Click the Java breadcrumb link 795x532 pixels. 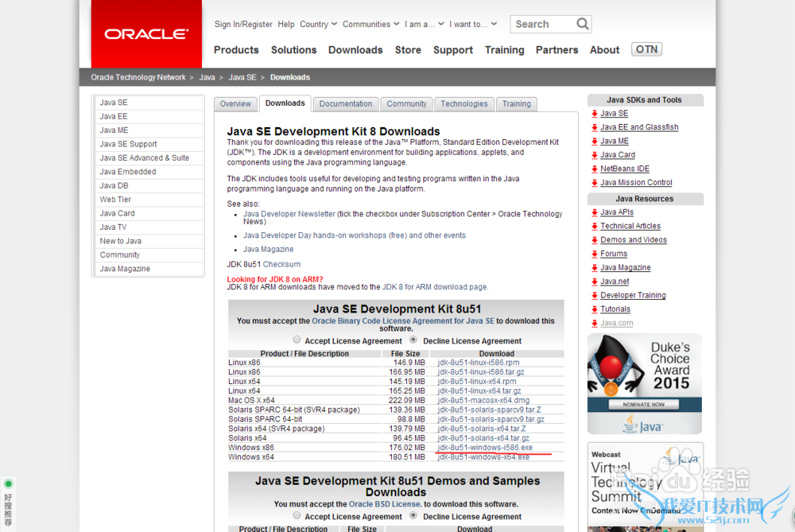pos(207,77)
